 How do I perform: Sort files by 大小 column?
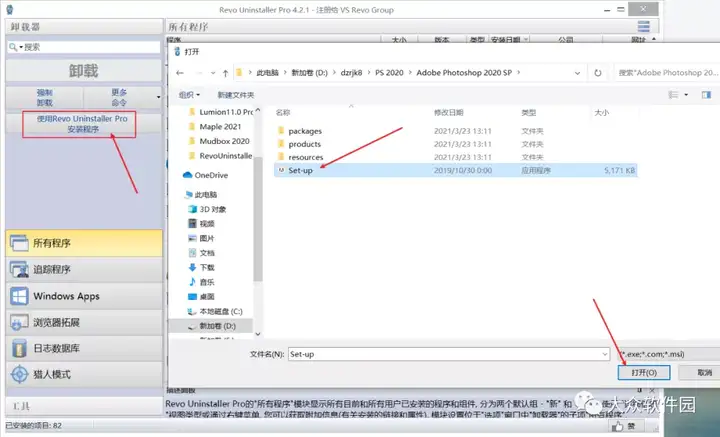click(602, 112)
